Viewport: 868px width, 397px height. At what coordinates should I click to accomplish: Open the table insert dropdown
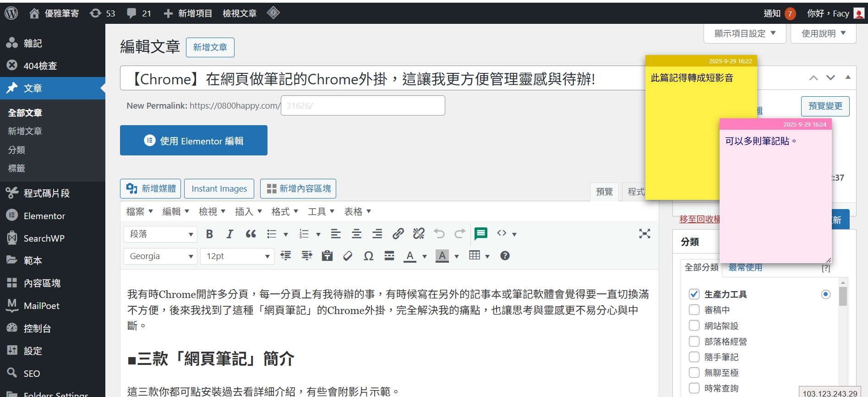(479, 256)
